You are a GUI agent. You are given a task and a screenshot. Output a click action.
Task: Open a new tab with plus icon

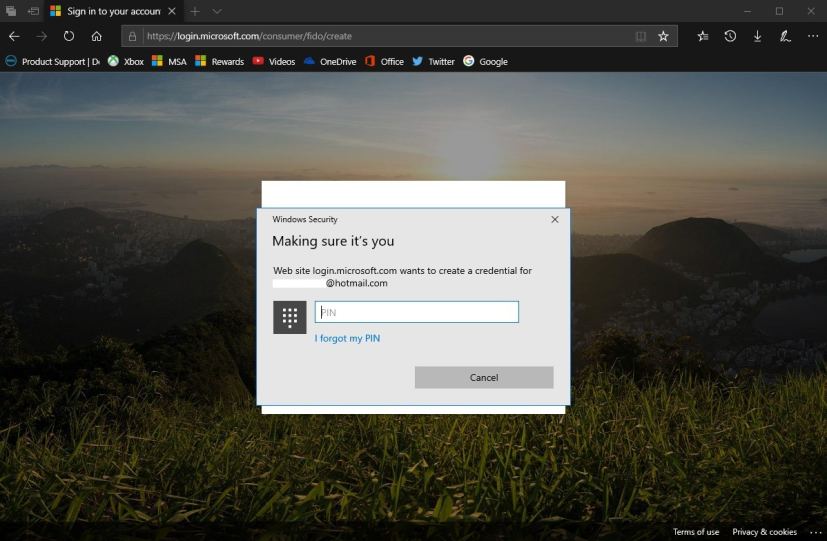point(195,11)
